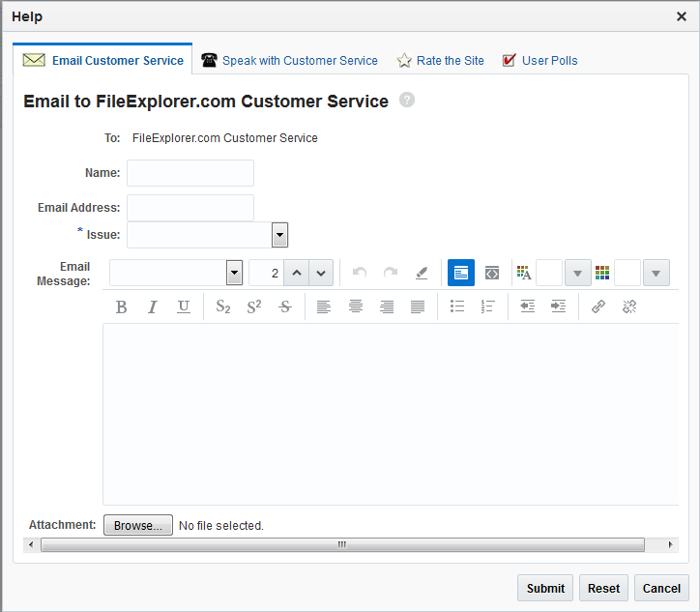
Task: Click 'FileExplorer.com Customer Service' recipient text
Action: 225,138
